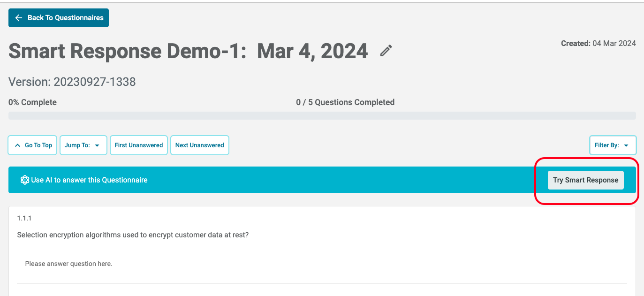Open the Filter By dropdown
The image size is (644, 296).
click(613, 145)
